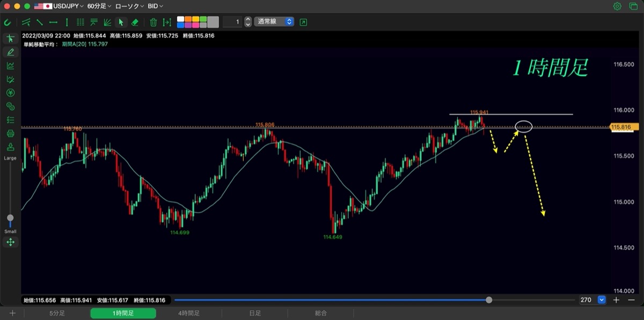Switch to the 総合 tab
Screen dimensions: 644x320
[321, 313]
